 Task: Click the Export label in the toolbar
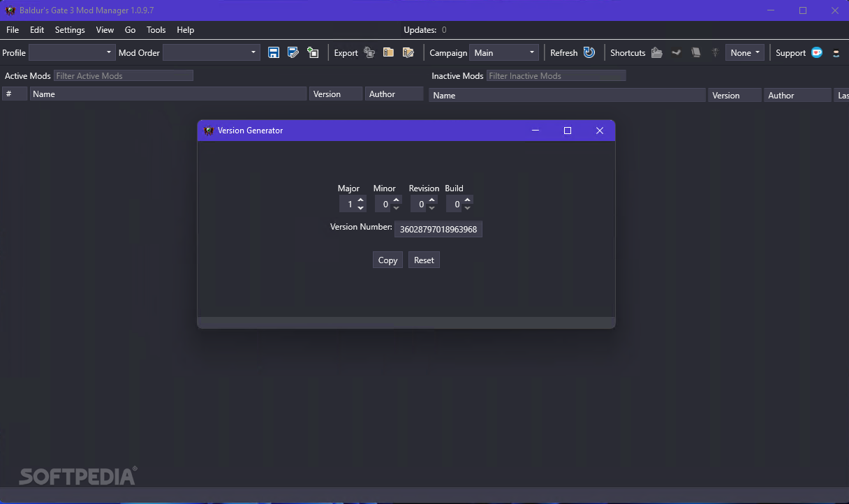346,52
